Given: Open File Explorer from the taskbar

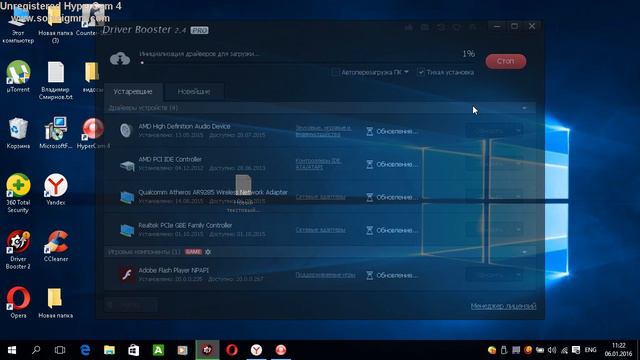Looking at the screenshot, I should 109,350.
